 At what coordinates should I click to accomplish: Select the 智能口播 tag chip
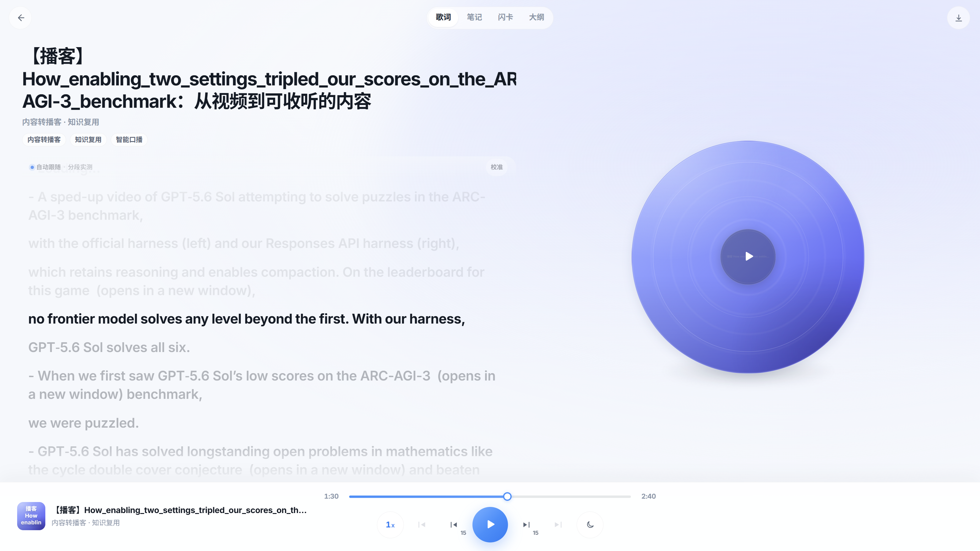point(129,140)
